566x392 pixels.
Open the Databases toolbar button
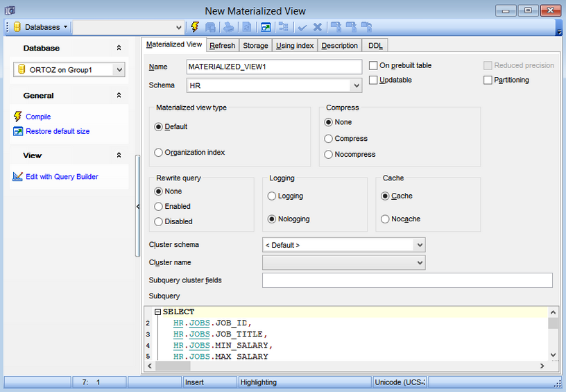coord(40,27)
